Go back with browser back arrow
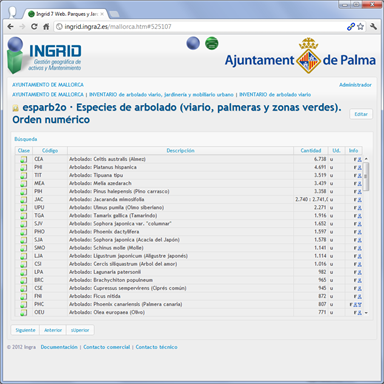384x384 pixels. tap(11, 27)
